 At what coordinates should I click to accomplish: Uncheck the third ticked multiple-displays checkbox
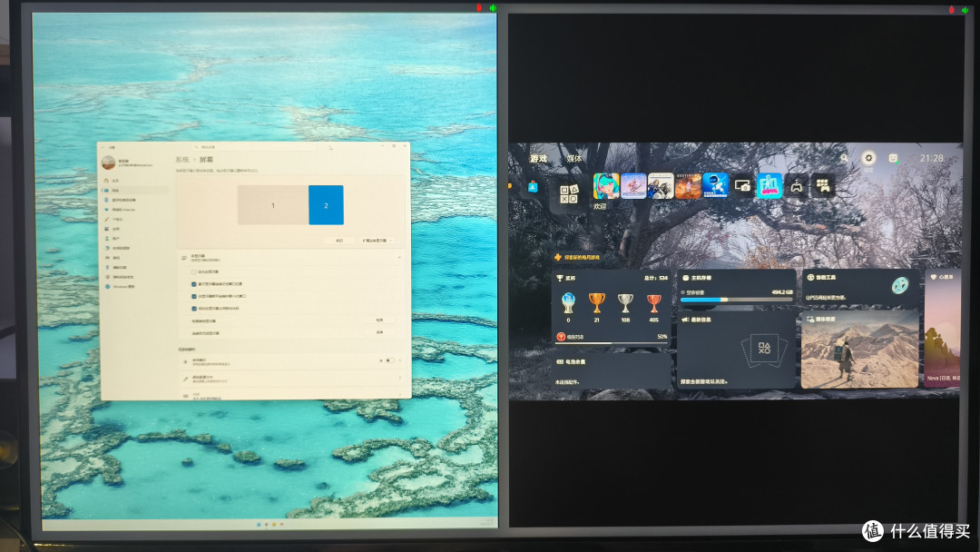(194, 308)
